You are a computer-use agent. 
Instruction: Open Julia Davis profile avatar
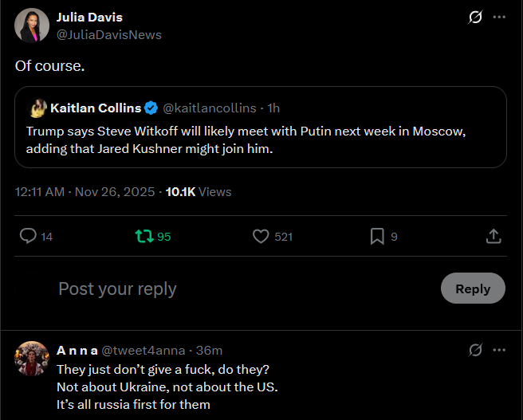pos(32,26)
